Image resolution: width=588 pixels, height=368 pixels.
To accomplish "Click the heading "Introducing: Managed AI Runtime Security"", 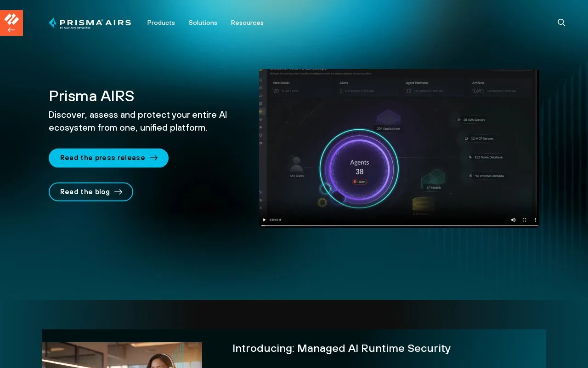I will [x=341, y=348].
